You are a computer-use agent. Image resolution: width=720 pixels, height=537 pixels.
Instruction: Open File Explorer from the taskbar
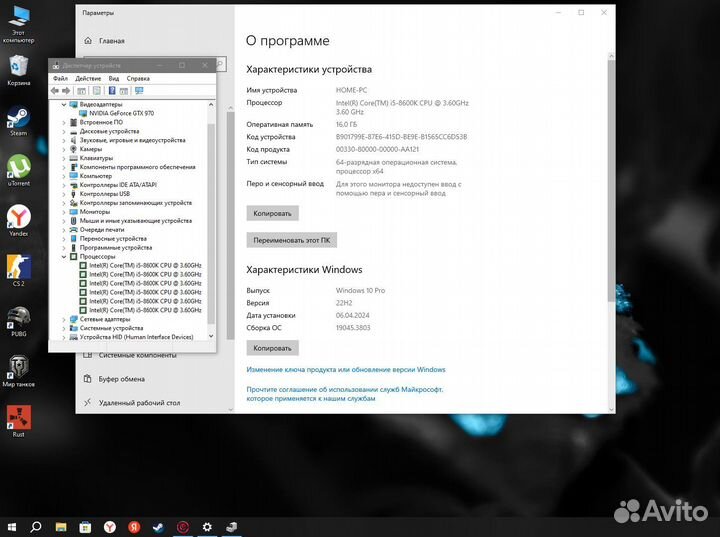coord(61,527)
